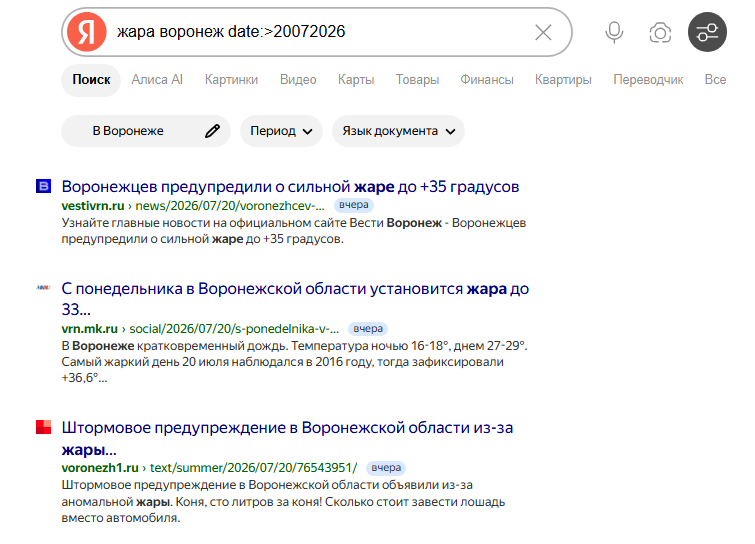
Task: Switch to the Алиса AI tab
Action: pyautogui.click(x=157, y=80)
